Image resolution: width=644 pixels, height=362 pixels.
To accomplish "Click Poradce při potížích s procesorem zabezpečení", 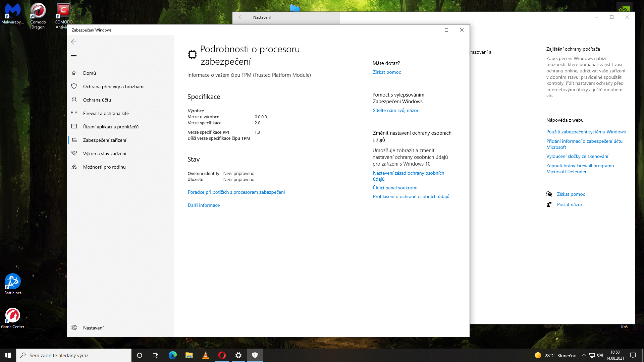I will pyautogui.click(x=236, y=192).
